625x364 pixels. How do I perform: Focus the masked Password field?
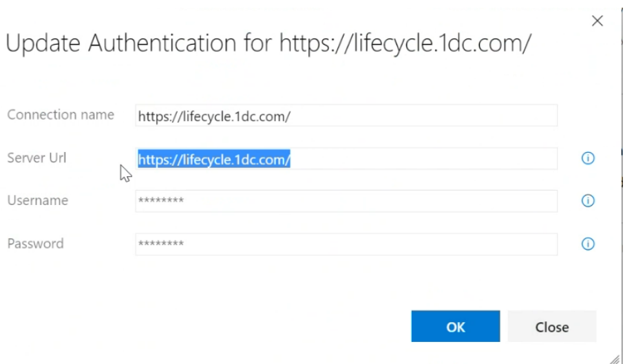[x=346, y=244]
